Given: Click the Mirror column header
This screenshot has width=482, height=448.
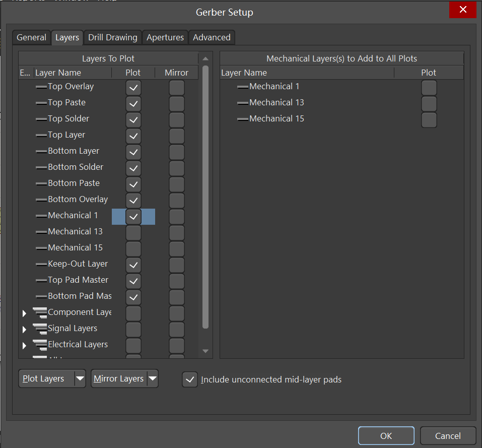Looking at the screenshot, I should click(176, 73).
